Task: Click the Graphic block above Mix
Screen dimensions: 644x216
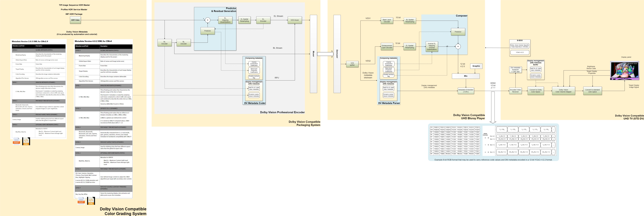Action: point(476,66)
